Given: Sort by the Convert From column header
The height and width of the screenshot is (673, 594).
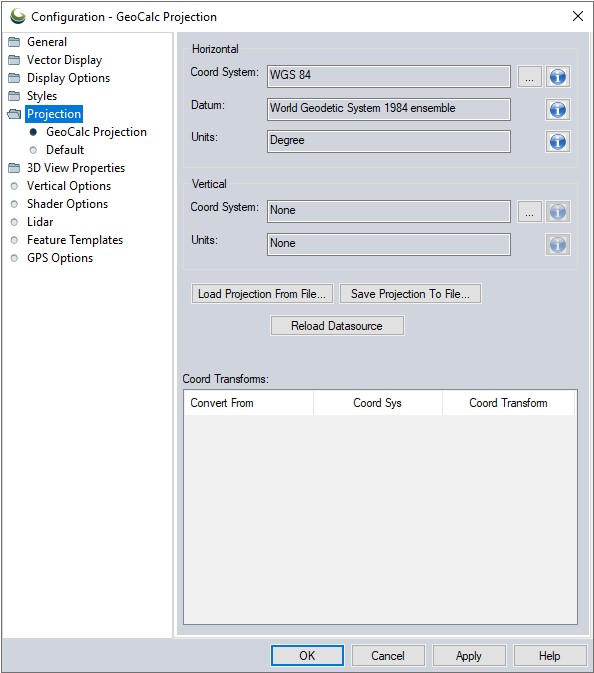Looking at the screenshot, I should pos(249,403).
